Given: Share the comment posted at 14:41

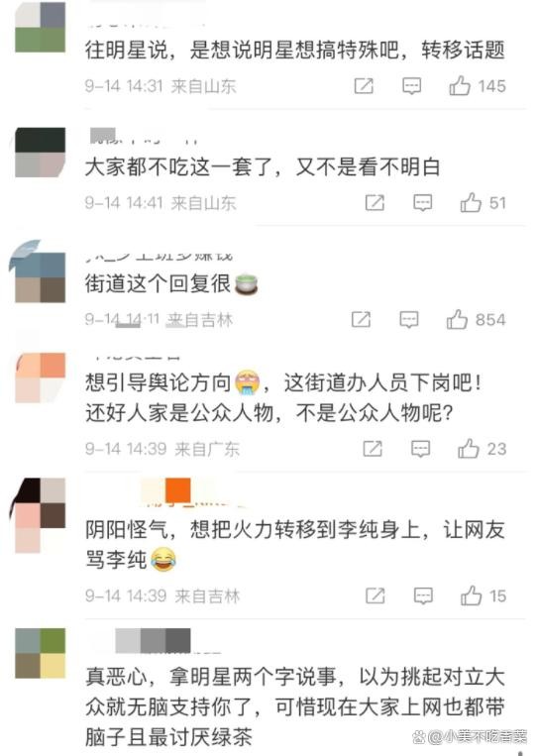Looking at the screenshot, I should pyautogui.click(x=375, y=202).
